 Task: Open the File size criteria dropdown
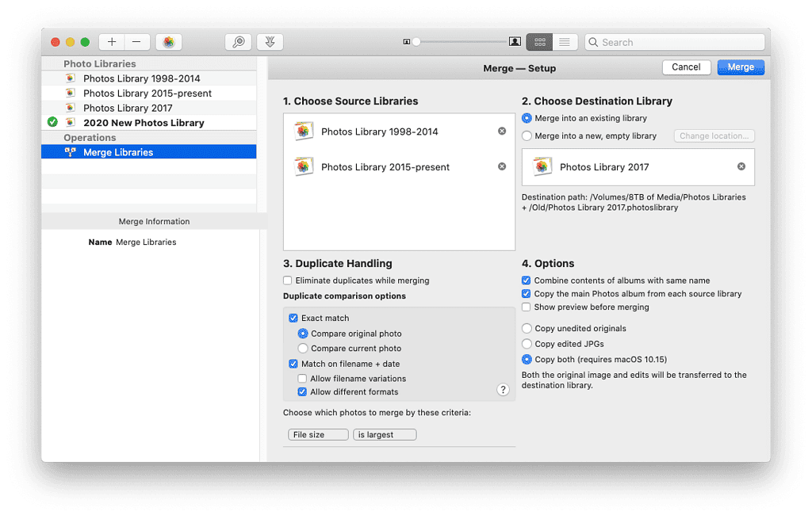pos(318,435)
